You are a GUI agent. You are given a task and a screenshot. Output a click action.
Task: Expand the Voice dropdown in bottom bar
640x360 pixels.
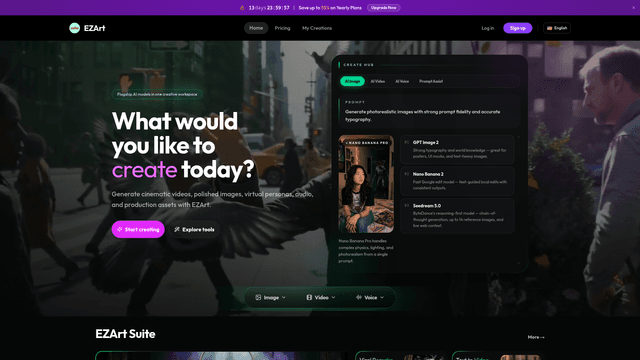(370, 298)
